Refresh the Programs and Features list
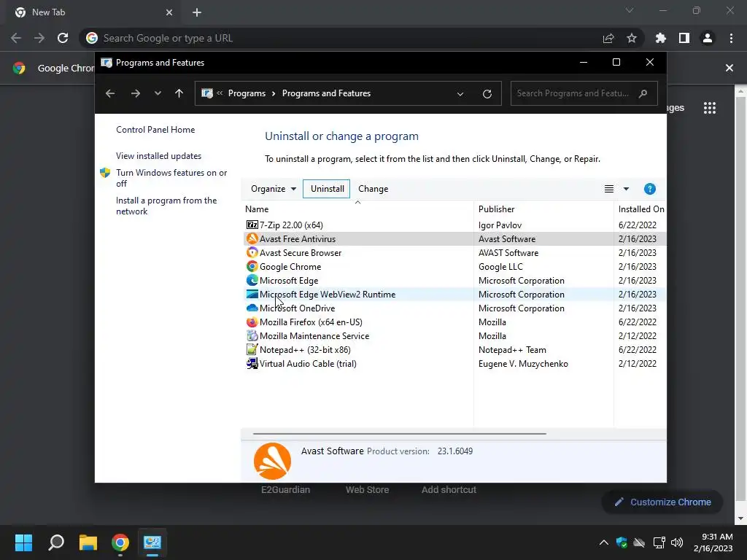Screen dimensions: 747x560 point(487,94)
